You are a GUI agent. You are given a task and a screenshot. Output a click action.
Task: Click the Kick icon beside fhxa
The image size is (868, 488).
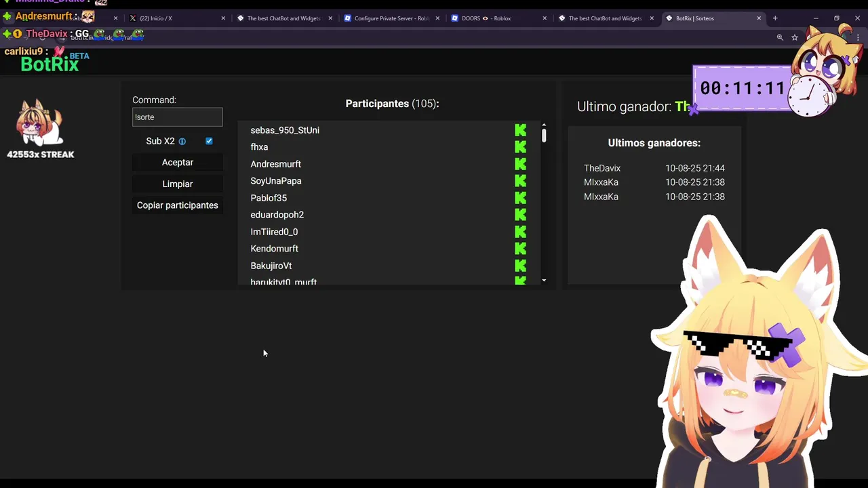(x=520, y=147)
